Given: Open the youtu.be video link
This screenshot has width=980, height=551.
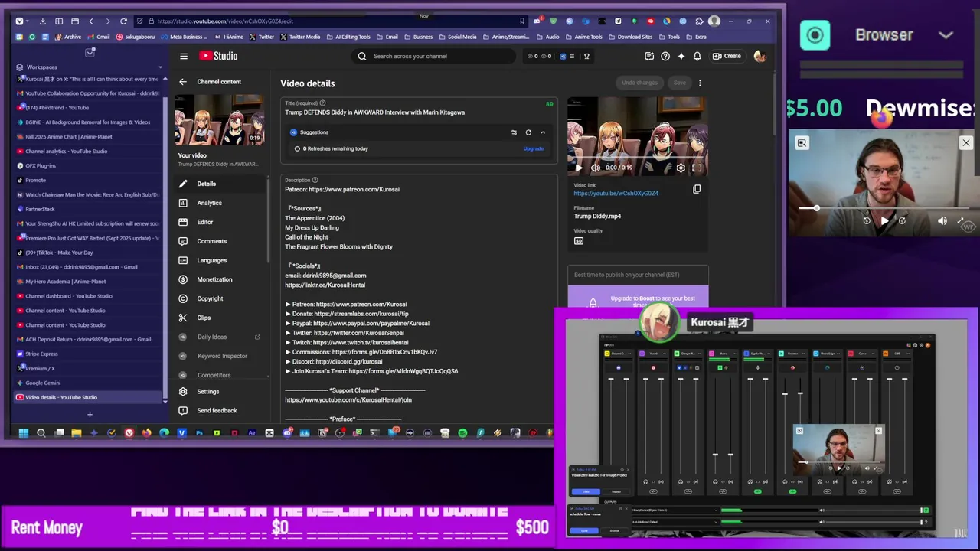Looking at the screenshot, I should click(x=616, y=194).
